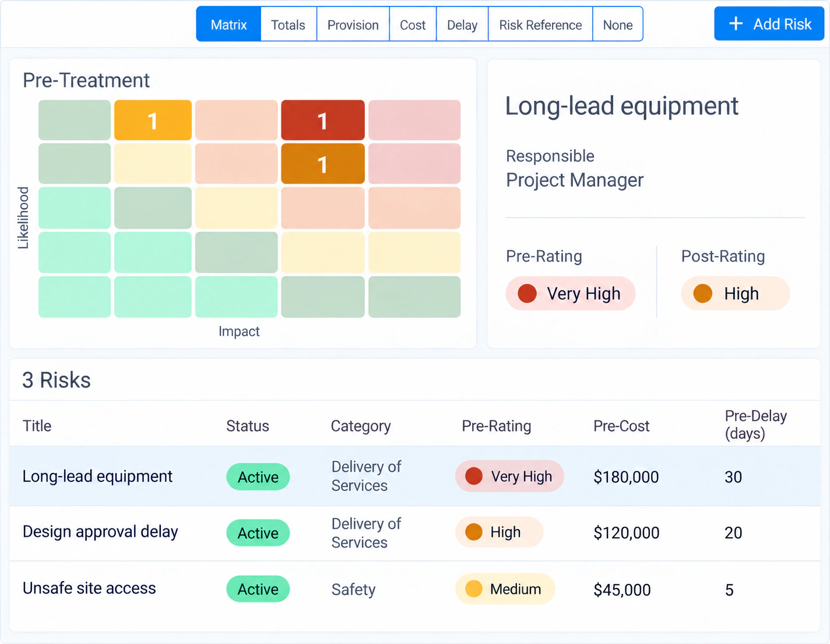Click the High rating badge for Design approval delay
830x644 pixels.
click(499, 532)
